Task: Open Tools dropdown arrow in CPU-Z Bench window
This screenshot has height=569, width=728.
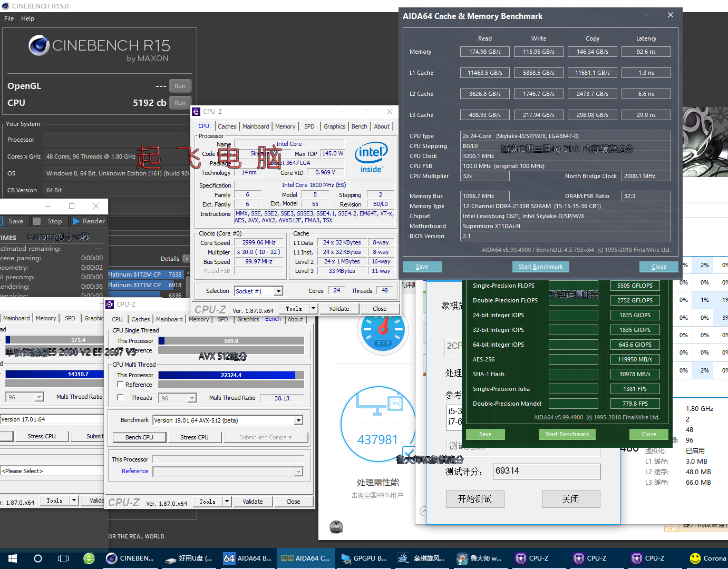Action: pyautogui.click(x=227, y=502)
